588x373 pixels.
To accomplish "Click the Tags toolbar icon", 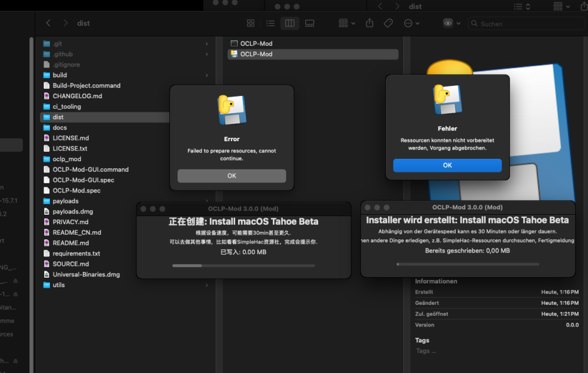I will (389, 24).
